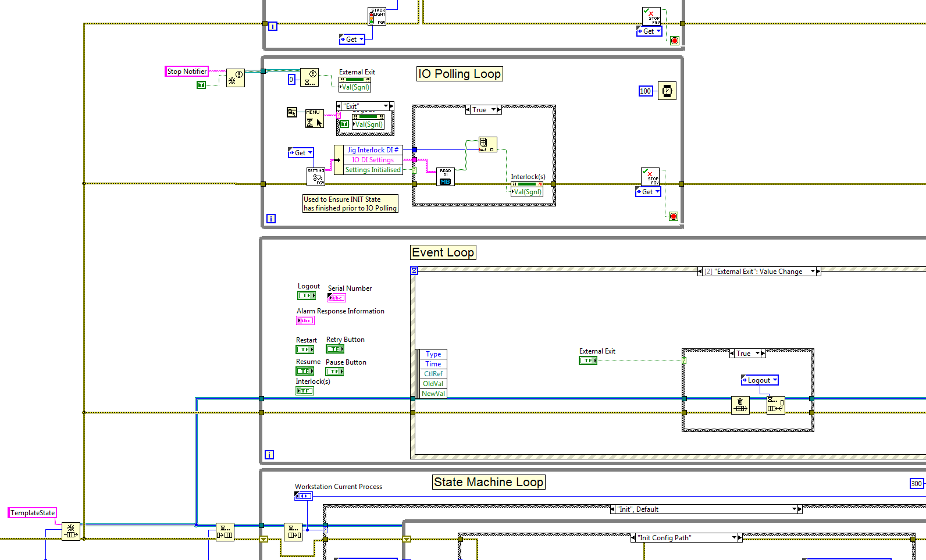Screen dimensions: 926x560
Task: Select the Workstation Current Process terminal
Action: 304,496
